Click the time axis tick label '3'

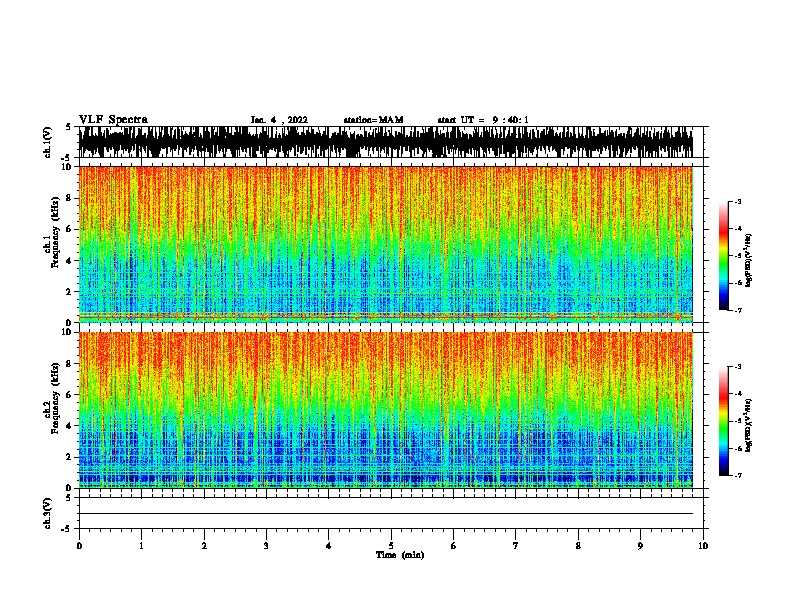click(266, 546)
